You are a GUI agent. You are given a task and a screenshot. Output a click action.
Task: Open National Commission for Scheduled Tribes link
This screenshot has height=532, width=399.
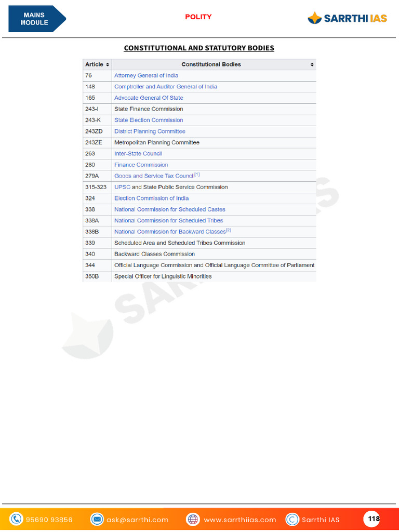169,220
